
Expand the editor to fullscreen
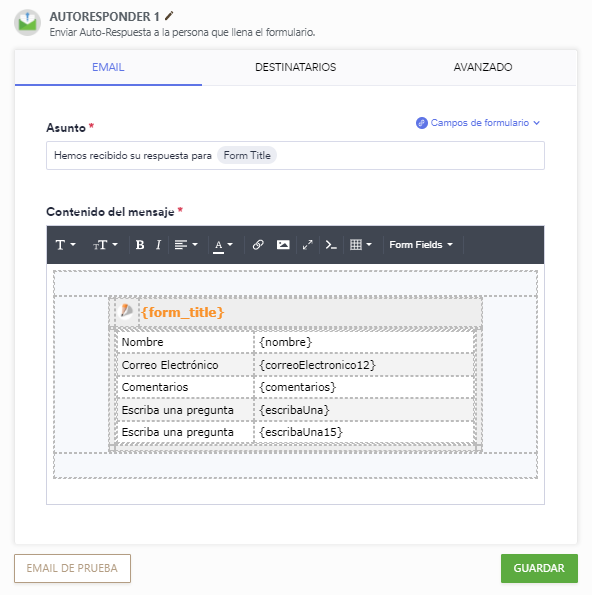(x=307, y=245)
